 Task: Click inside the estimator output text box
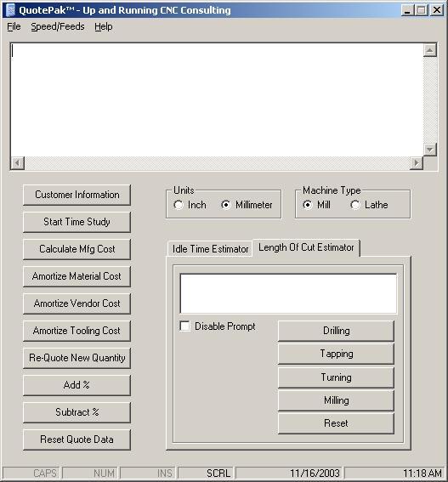coord(288,293)
